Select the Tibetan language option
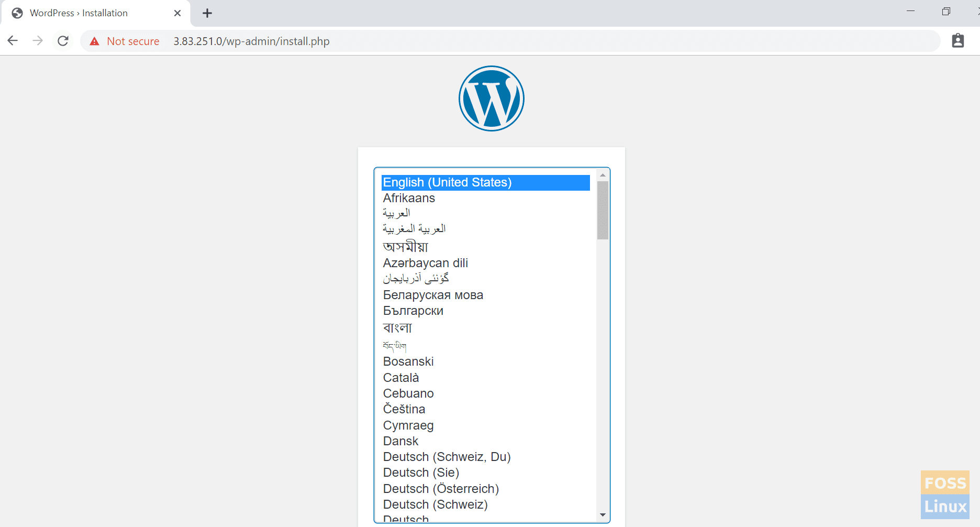Image resolution: width=980 pixels, height=527 pixels. click(x=486, y=346)
